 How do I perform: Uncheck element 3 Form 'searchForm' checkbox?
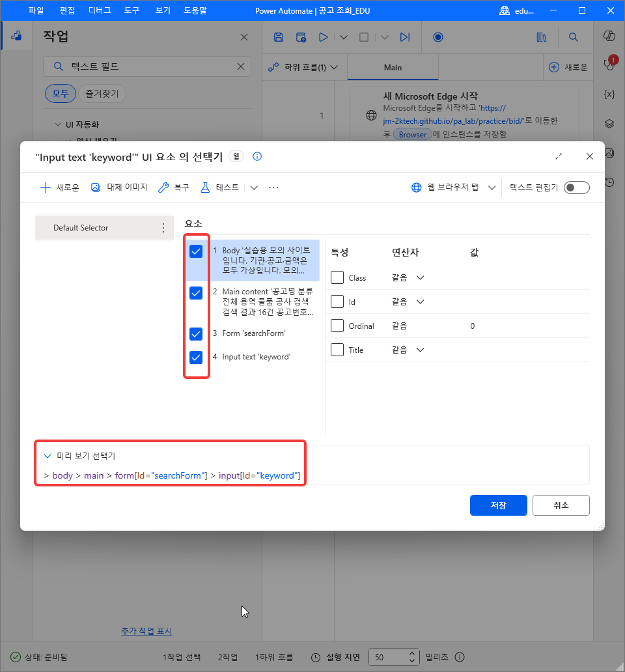click(196, 334)
